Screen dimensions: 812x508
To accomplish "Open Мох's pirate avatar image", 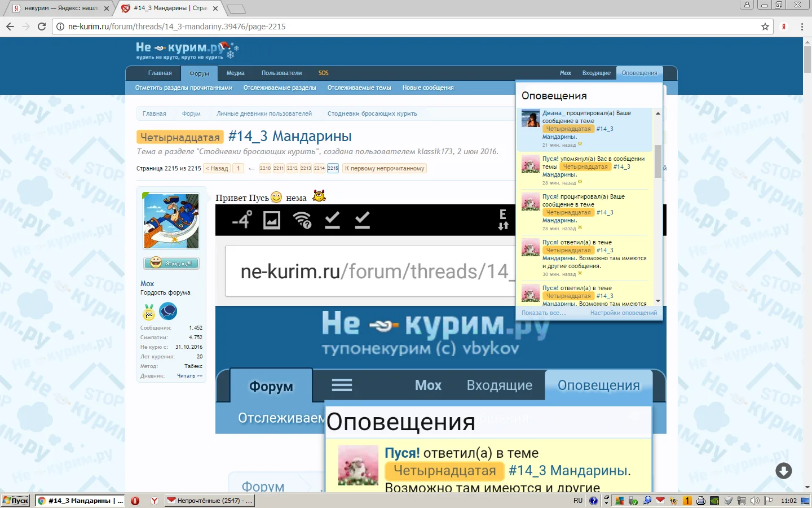I will click(x=171, y=221).
